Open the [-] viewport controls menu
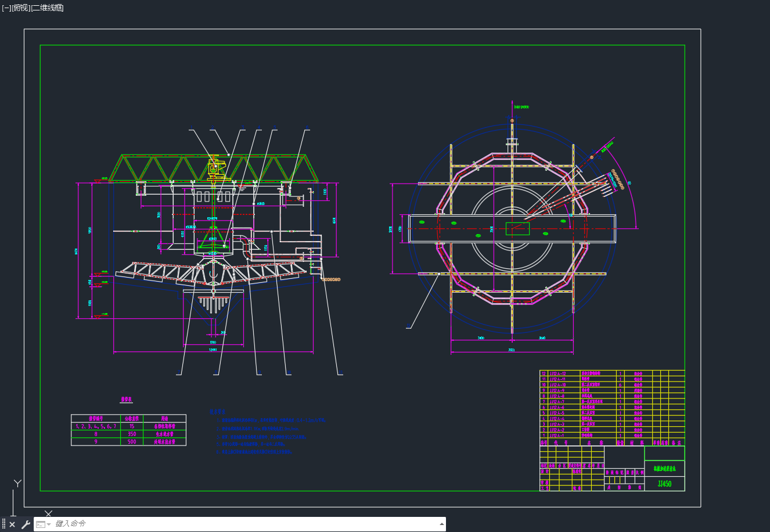Viewport: 770px width, 532px height. click(x=6, y=8)
